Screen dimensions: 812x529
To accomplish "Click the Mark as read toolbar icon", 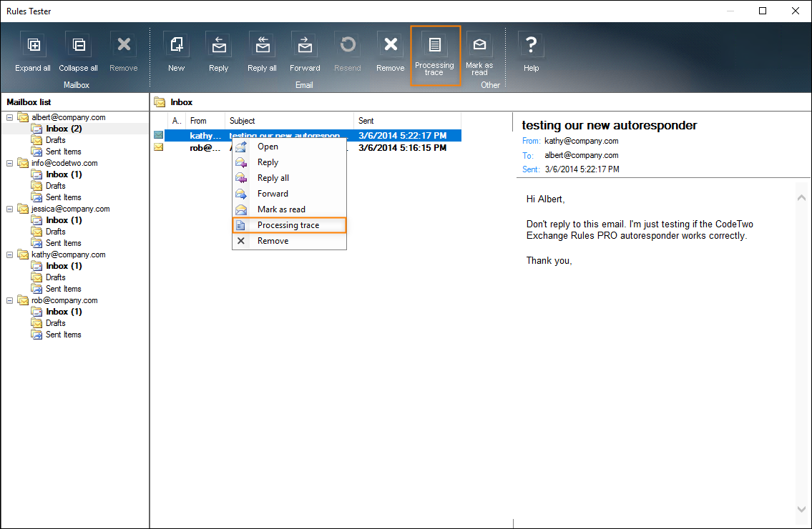I will [479, 45].
